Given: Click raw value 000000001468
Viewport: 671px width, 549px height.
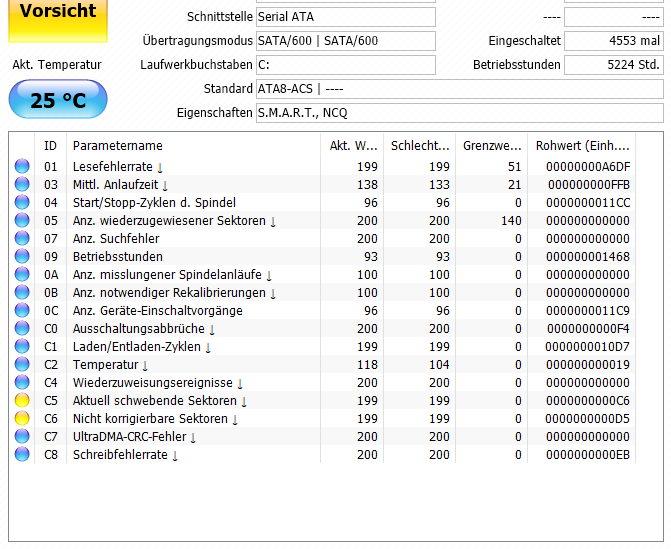Looking at the screenshot, I should [x=588, y=256].
